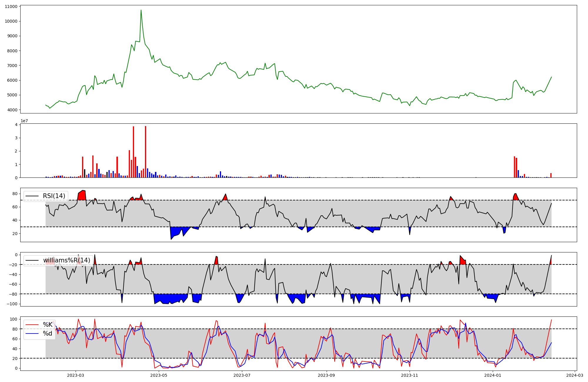Click the 11000 y-axis tick label
Image resolution: width=588 pixels, height=382 pixels.
coord(11,6)
